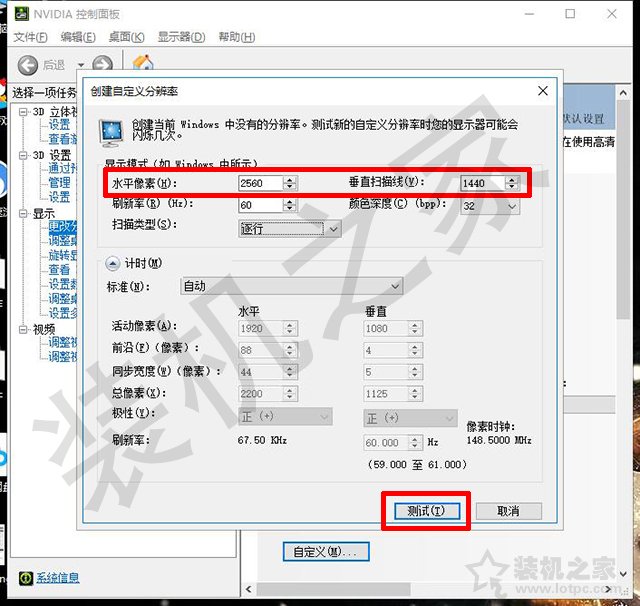Click the vertical scrollbar thumb
Image resolution: width=640 pixels, height=606 pixels.
click(623, 210)
